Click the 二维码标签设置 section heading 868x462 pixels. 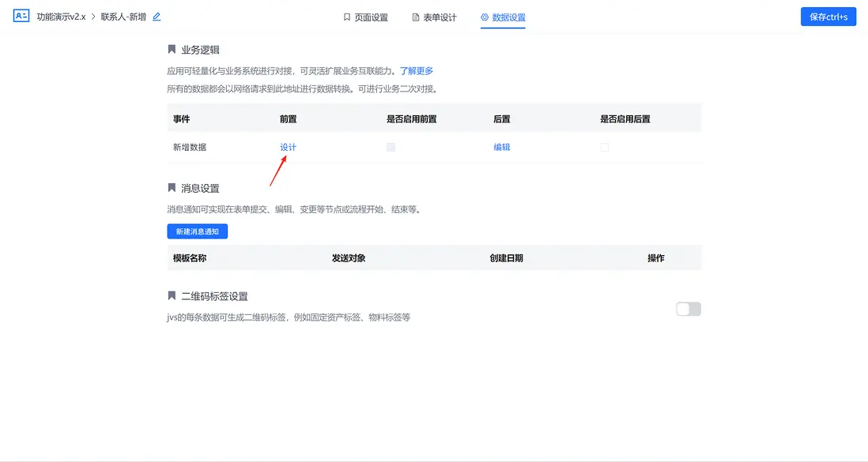click(215, 296)
